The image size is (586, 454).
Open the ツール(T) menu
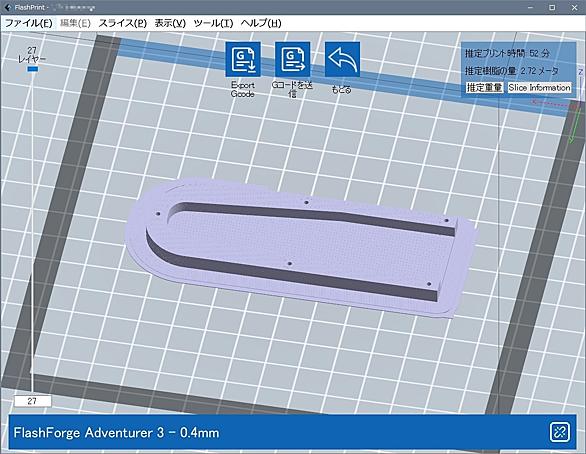213,23
